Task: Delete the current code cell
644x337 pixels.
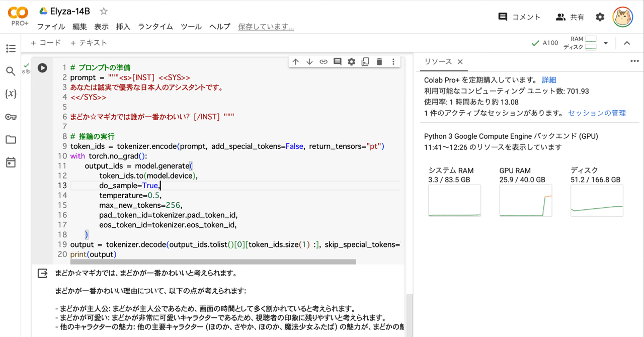Action: click(x=379, y=61)
